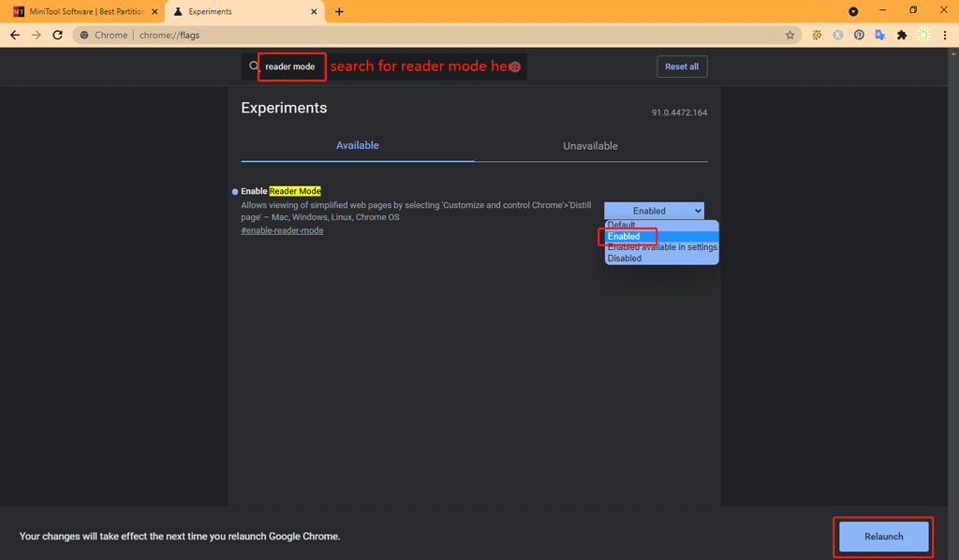The width and height of the screenshot is (959, 560).
Task: Click the sun-shaped extension icon
Action: 923,34
